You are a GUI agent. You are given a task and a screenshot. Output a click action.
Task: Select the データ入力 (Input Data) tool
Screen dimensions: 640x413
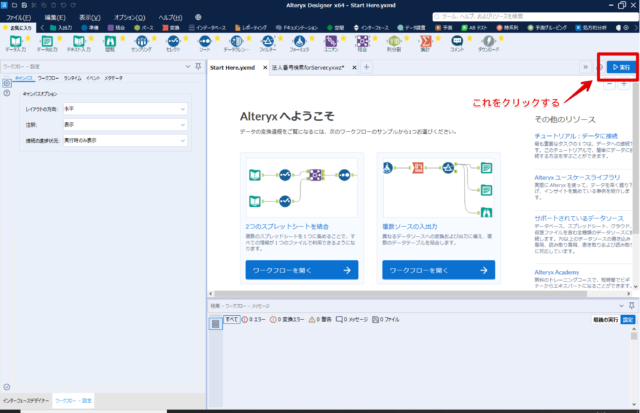16,42
